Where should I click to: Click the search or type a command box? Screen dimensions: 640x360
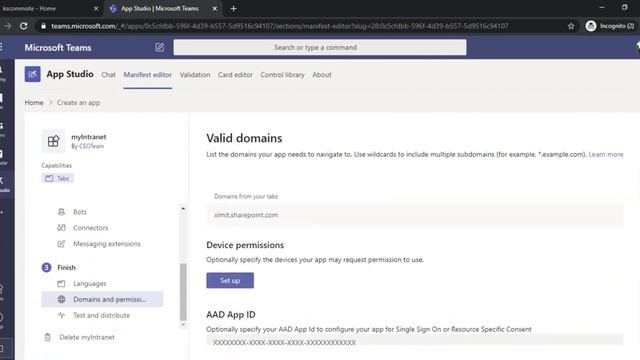(x=320, y=47)
